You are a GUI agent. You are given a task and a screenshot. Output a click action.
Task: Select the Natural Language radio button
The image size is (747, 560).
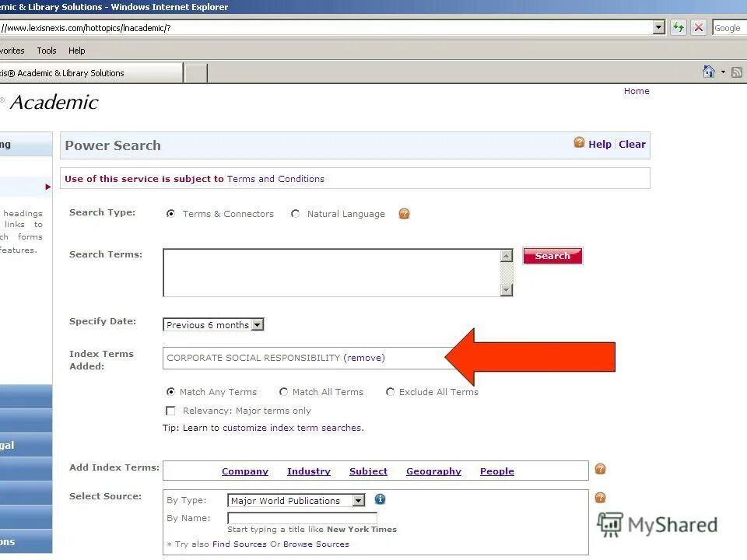(294, 214)
